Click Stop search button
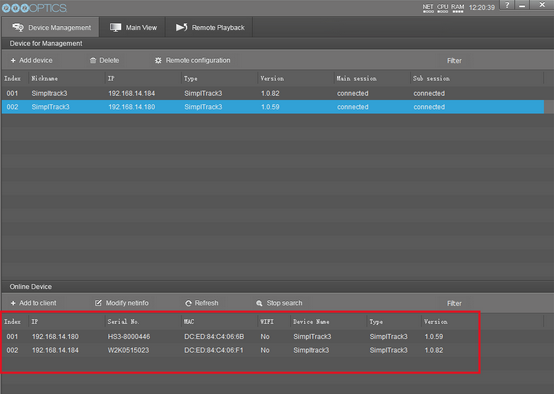The height and width of the screenshot is (394, 554). click(x=279, y=303)
